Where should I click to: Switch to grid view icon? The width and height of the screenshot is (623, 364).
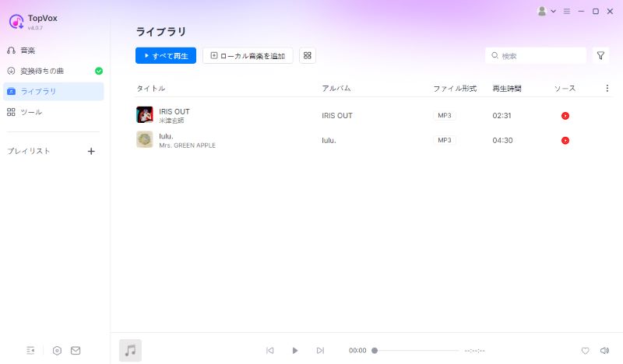click(307, 55)
